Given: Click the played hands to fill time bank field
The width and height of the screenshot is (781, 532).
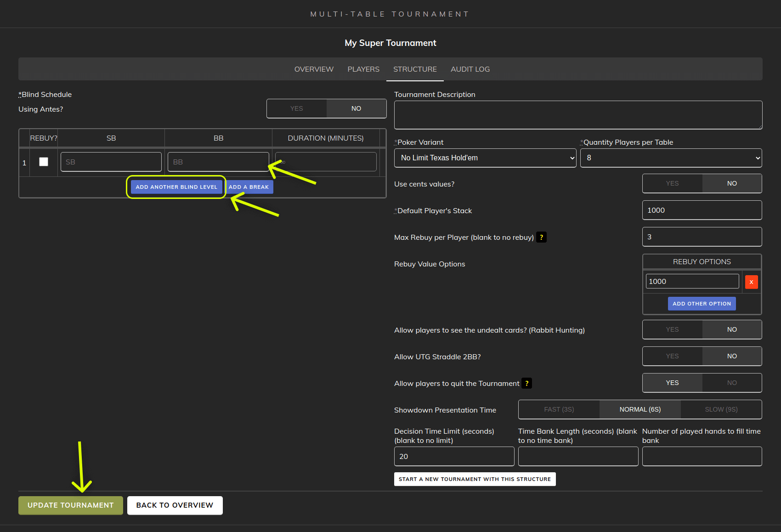Looking at the screenshot, I should pos(702,456).
